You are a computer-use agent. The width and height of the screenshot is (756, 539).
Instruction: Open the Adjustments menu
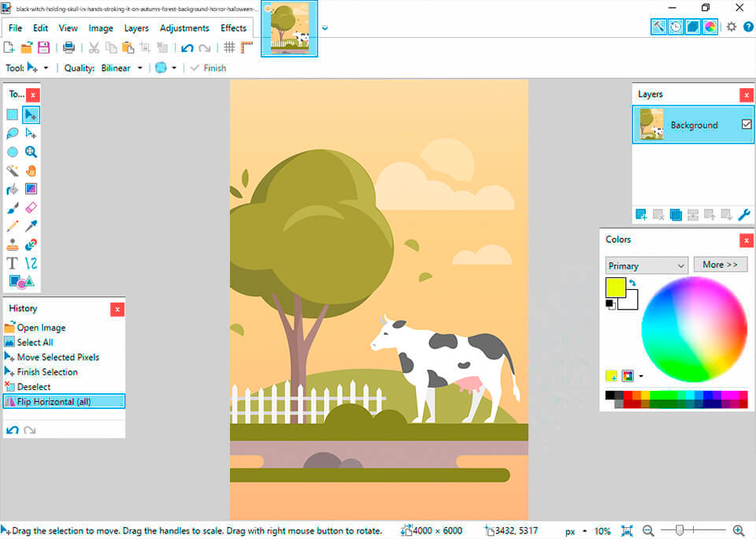click(184, 28)
